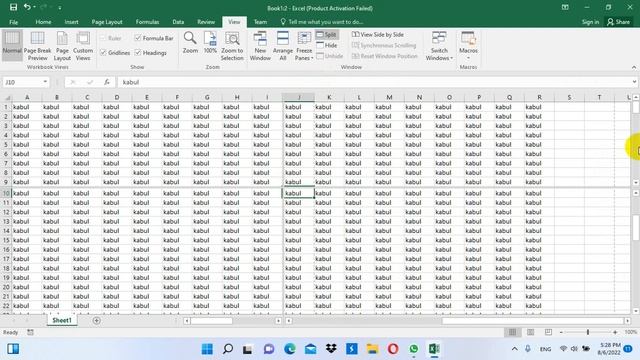
Task: Select row 16 header
Action: pyautogui.click(x=6, y=249)
